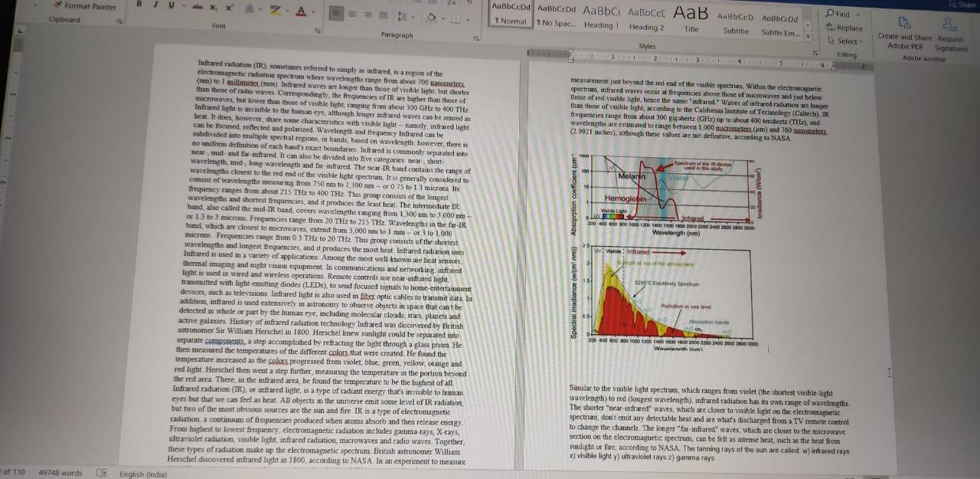Open the Shading color dropdown arrow
Screen dimensions: 980x479
442,17
